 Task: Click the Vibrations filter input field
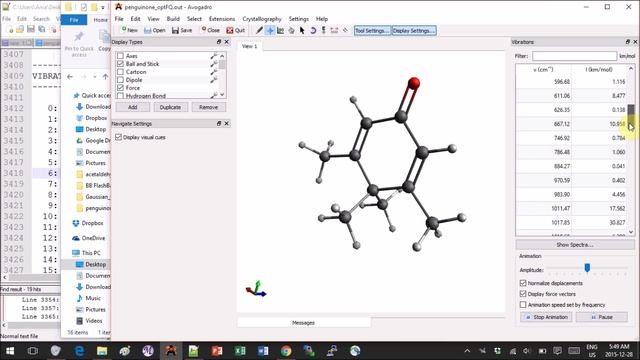point(574,56)
